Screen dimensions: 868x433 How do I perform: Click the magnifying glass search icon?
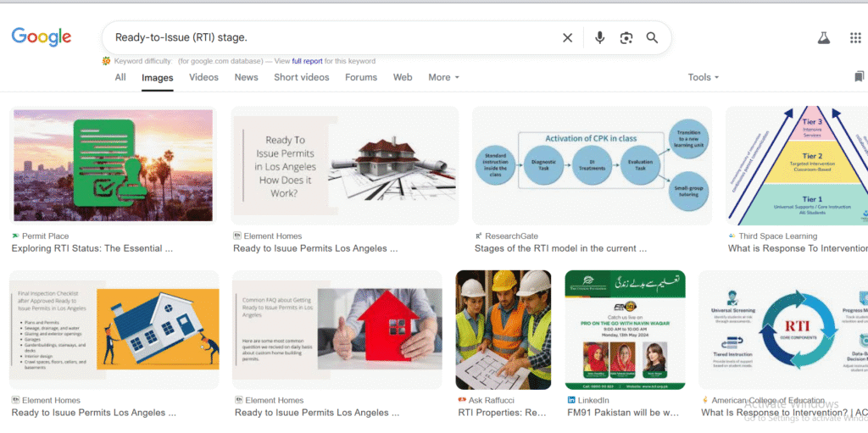(652, 37)
